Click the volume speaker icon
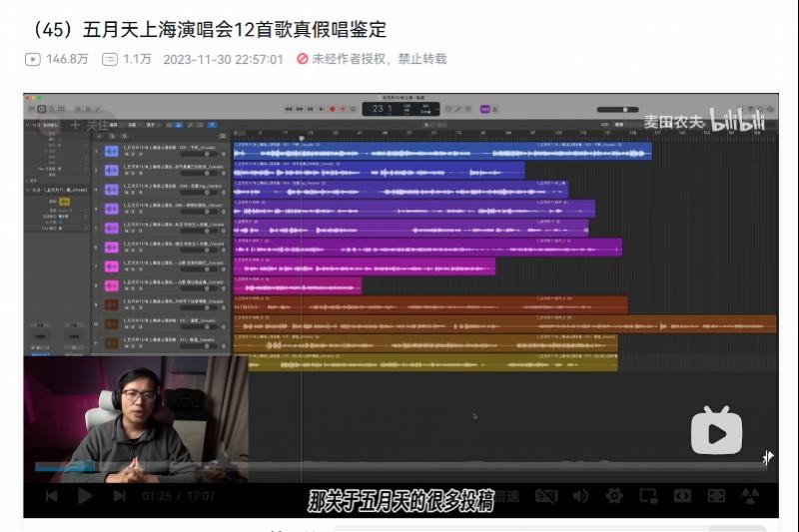This screenshot has height=532, width=799. 580,496
